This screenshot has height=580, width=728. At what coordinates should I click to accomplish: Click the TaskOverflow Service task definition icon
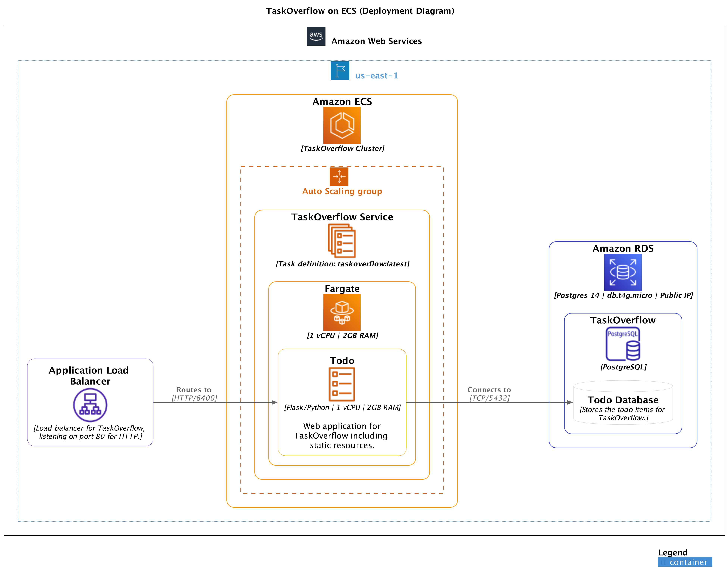(342, 241)
